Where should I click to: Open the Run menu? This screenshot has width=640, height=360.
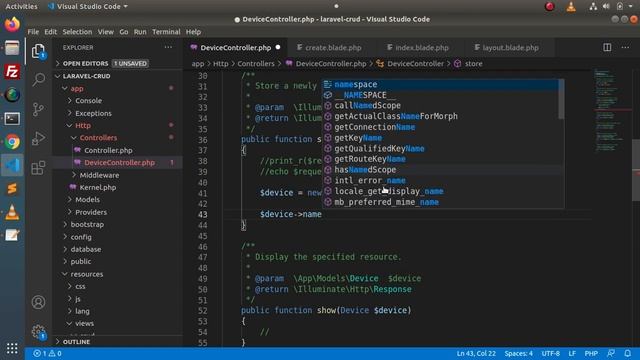click(140, 31)
